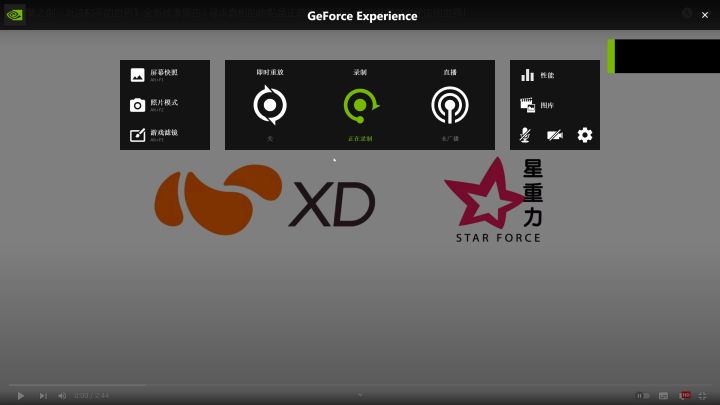Mute the video volume speaker icon

(x=62, y=396)
